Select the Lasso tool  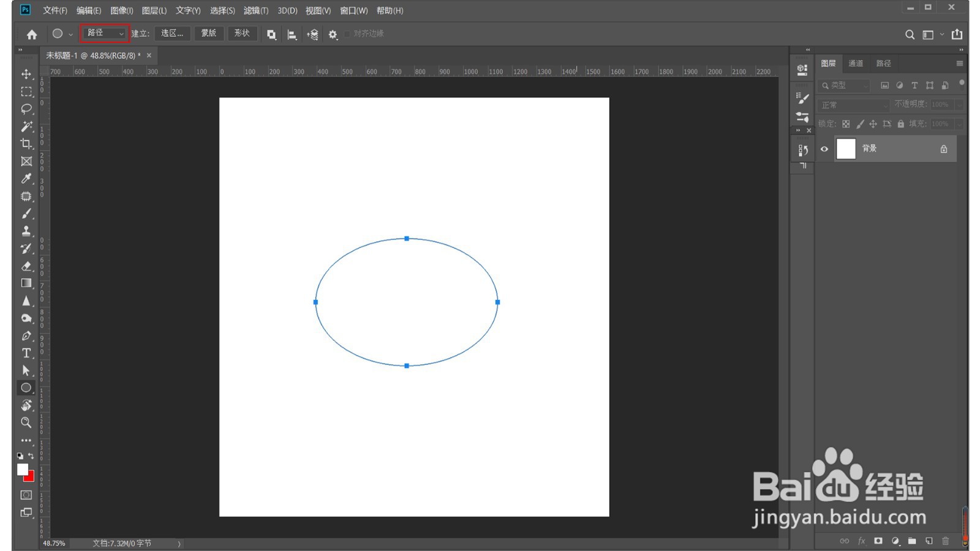tap(26, 109)
